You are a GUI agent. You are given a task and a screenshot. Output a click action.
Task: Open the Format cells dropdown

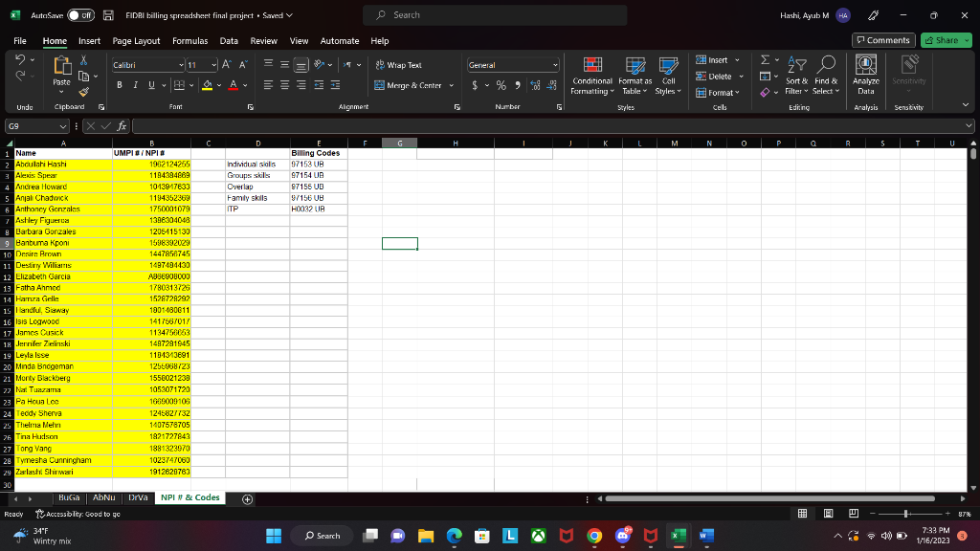pyautogui.click(x=718, y=93)
